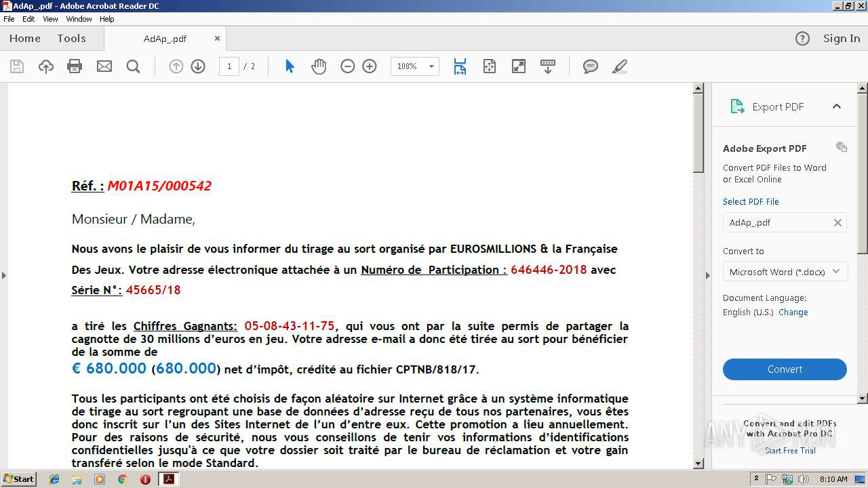Open the zoom level dropdown

(431, 66)
